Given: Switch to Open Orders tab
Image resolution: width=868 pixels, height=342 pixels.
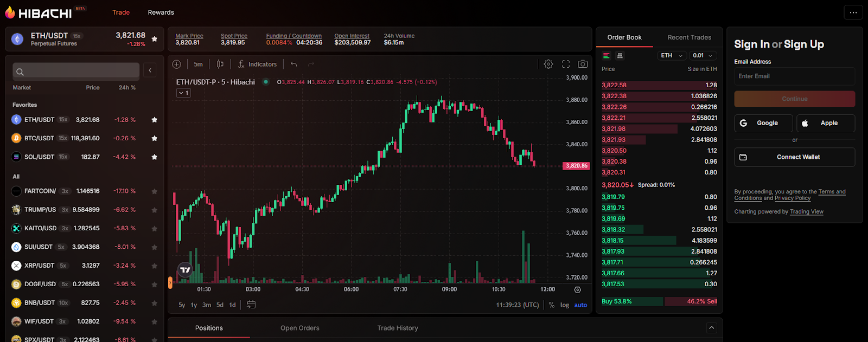Looking at the screenshot, I should [x=300, y=328].
